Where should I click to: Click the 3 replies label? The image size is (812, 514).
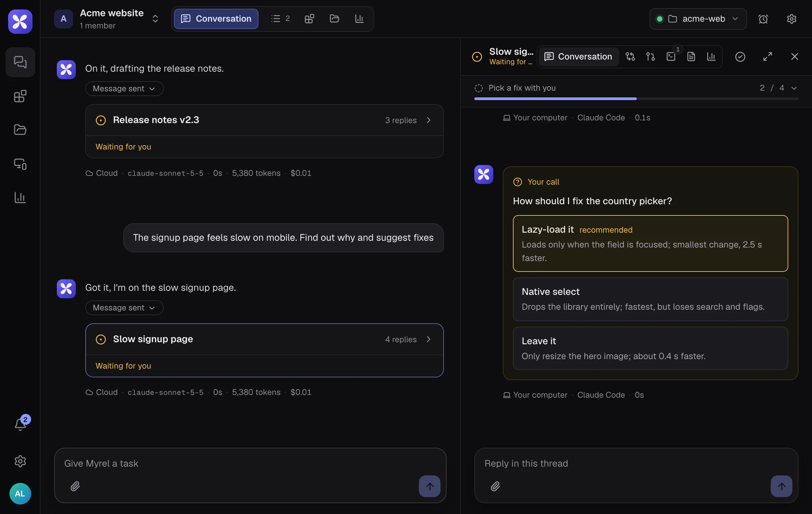[x=401, y=120]
